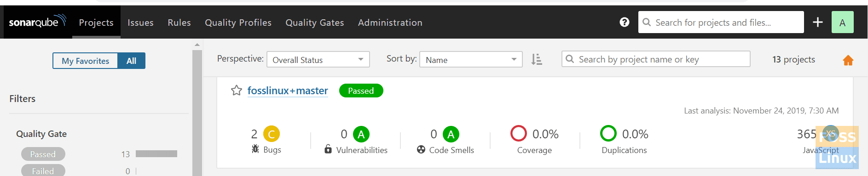The width and height of the screenshot is (868, 176).
Task: Click the project name or key search field
Action: click(x=656, y=59)
